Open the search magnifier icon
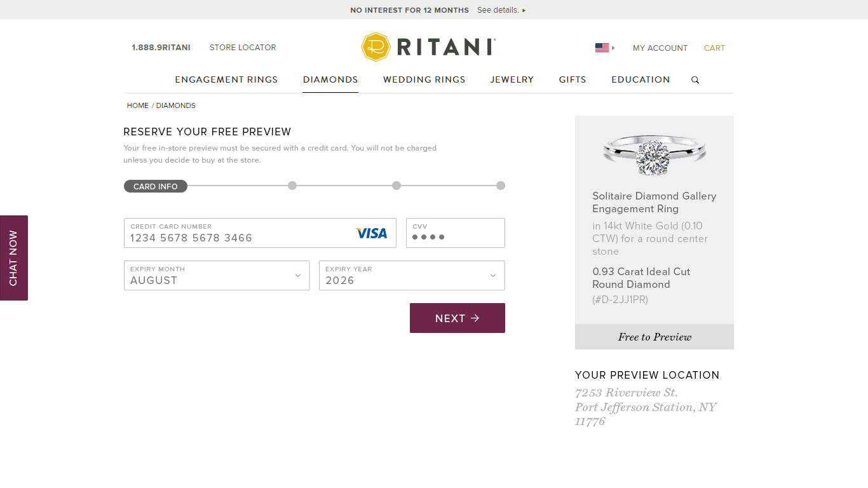Screen dimensions: 868x488 click(695, 80)
